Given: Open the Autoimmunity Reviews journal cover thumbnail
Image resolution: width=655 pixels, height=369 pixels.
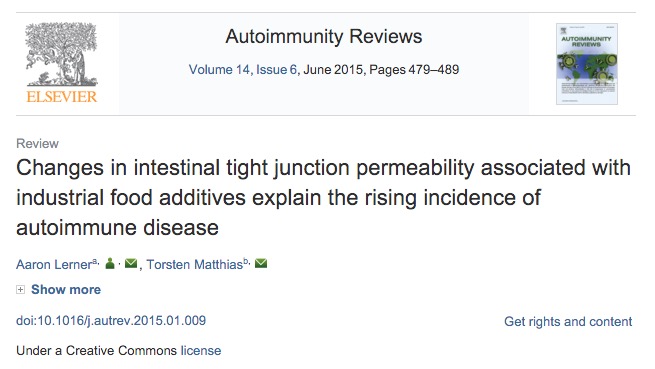Looking at the screenshot, I should click(x=587, y=64).
